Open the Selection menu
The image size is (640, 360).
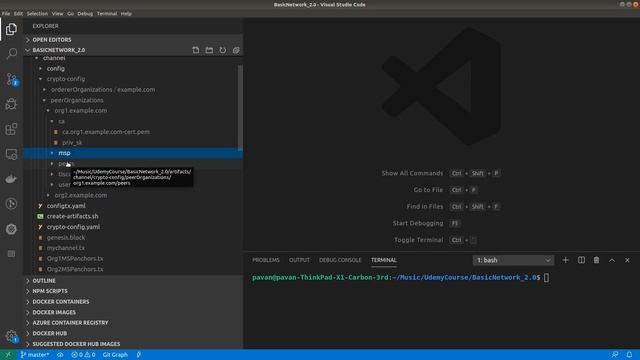tap(37, 13)
